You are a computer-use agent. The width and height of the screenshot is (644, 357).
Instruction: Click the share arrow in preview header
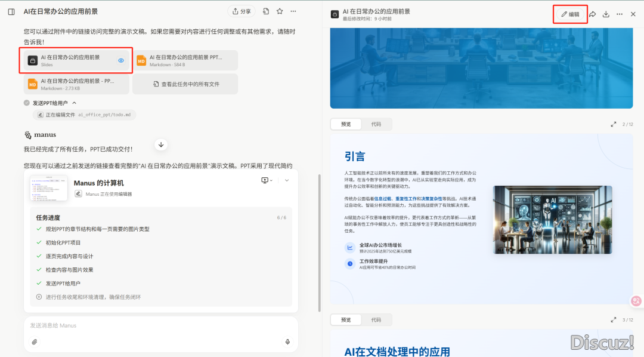[593, 14]
